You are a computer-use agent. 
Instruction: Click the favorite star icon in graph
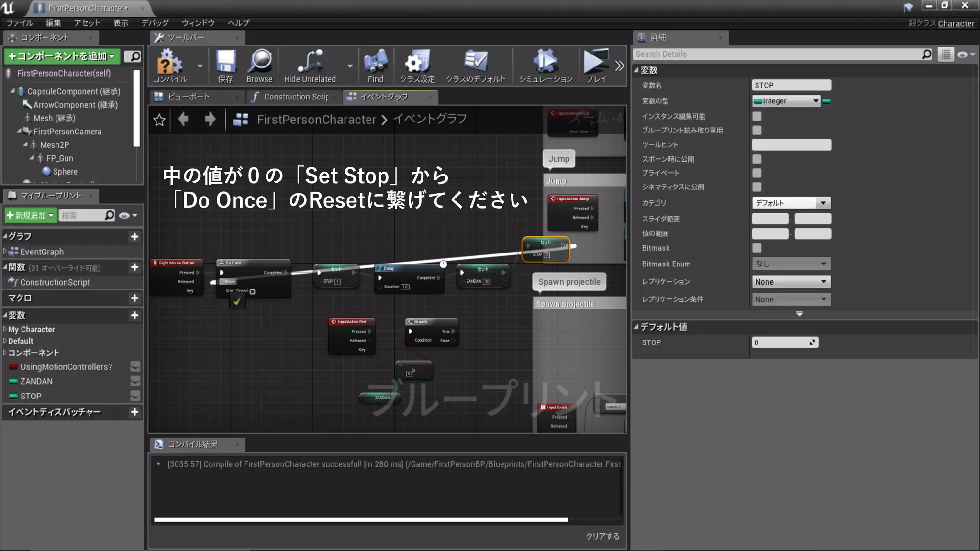click(159, 120)
